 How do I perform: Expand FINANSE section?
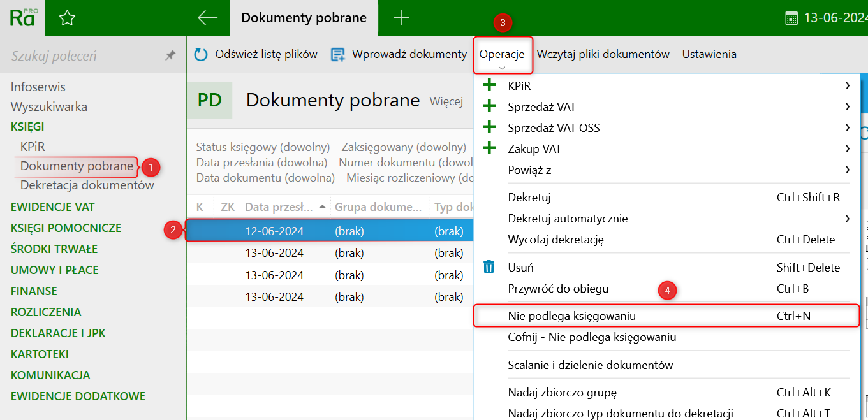(34, 291)
